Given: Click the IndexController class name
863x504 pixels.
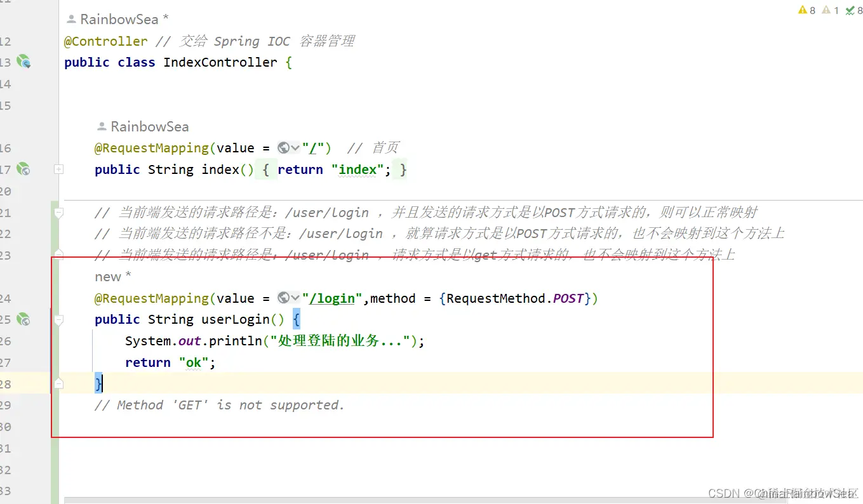Looking at the screenshot, I should click(x=220, y=62).
